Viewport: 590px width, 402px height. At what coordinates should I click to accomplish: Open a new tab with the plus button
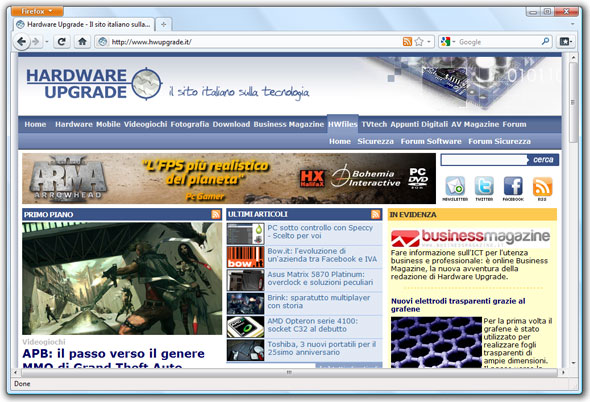click(163, 24)
